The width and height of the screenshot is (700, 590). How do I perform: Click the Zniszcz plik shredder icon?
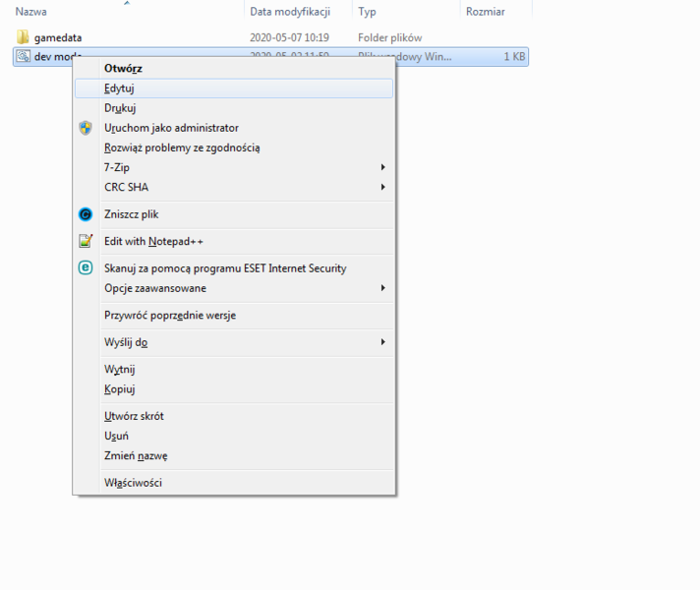[86, 214]
